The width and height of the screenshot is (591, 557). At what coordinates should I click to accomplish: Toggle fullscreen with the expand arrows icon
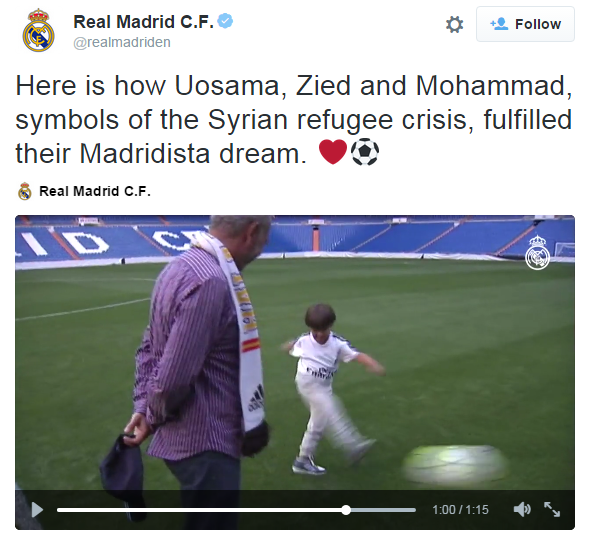pos(552,510)
